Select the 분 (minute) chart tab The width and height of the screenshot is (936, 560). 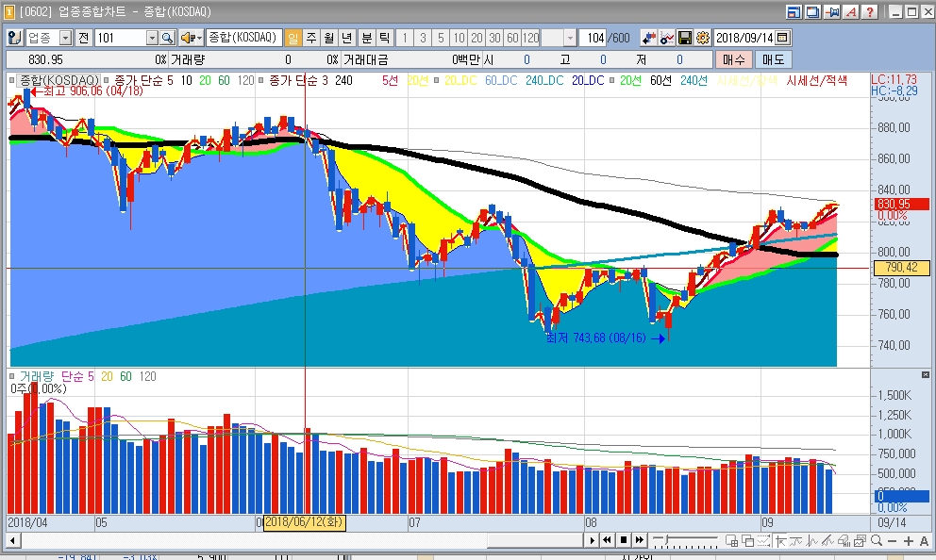[x=366, y=38]
